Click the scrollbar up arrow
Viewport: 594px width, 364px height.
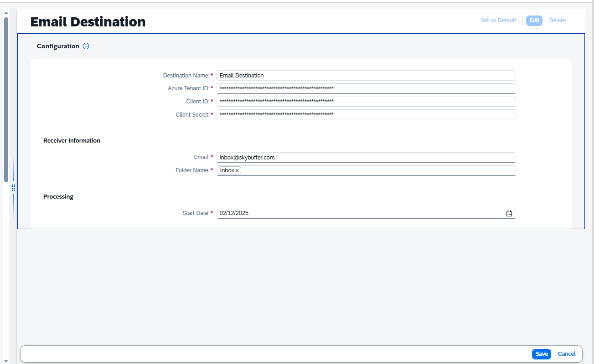(6, 12)
